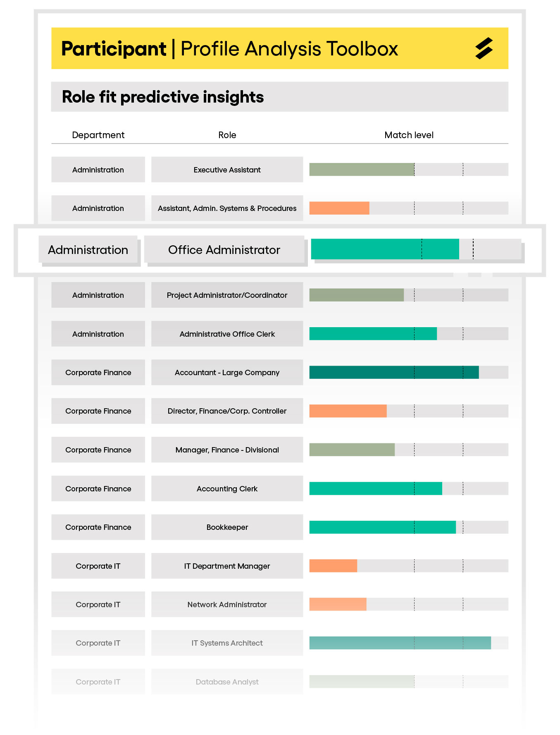Click the Role column header
The width and height of the screenshot is (560, 735).
pos(227,135)
